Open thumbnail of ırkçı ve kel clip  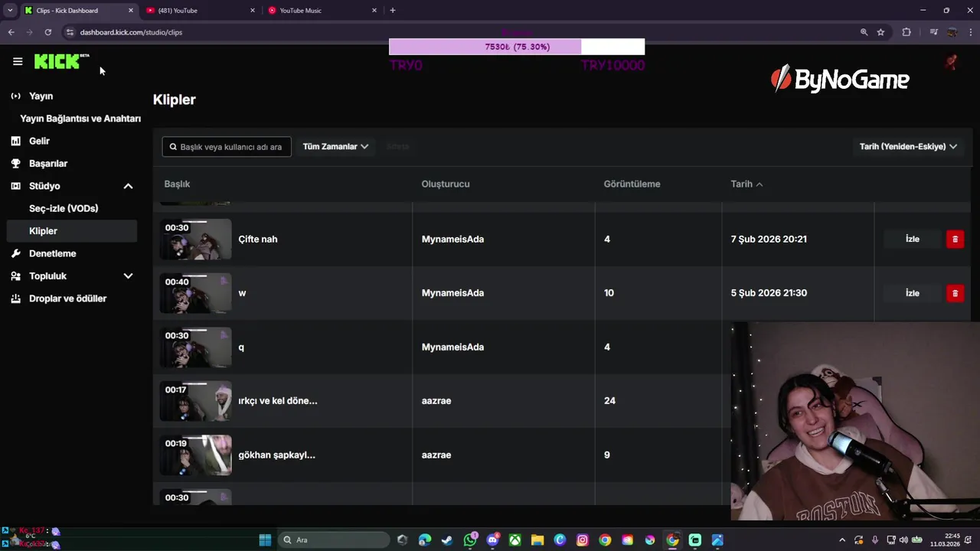coord(195,401)
